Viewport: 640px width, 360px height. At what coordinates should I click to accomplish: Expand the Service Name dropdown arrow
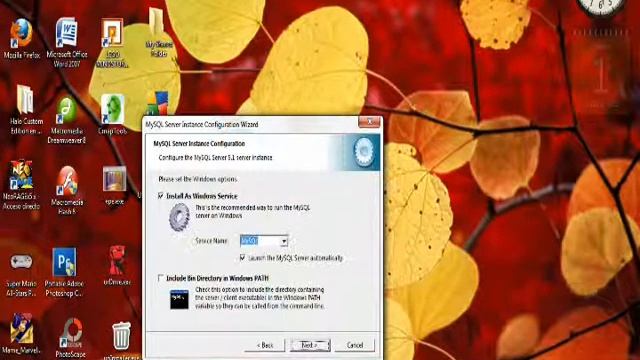(284, 241)
